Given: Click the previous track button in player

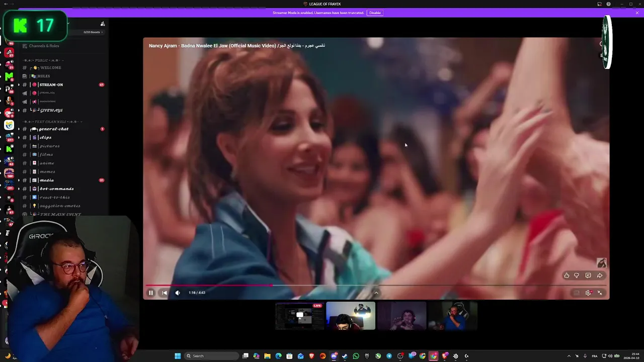Looking at the screenshot, I should 165,293.
